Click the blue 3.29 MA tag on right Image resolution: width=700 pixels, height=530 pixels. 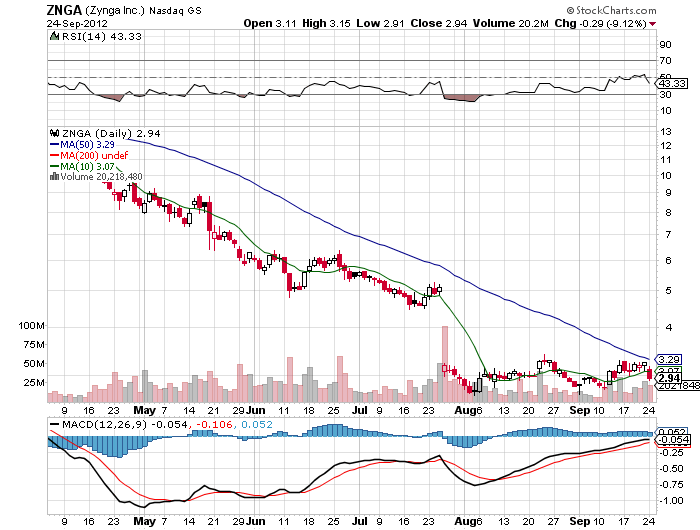[669, 359]
